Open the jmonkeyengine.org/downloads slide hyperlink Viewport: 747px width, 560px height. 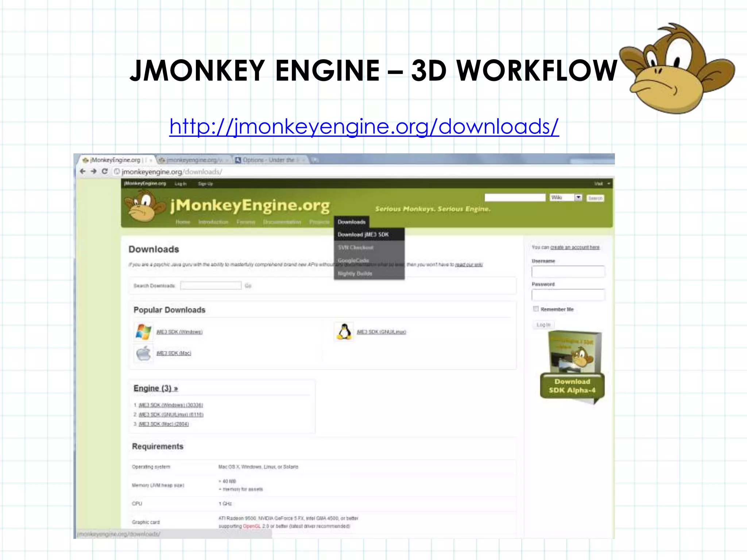pyautogui.click(x=364, y=127)
